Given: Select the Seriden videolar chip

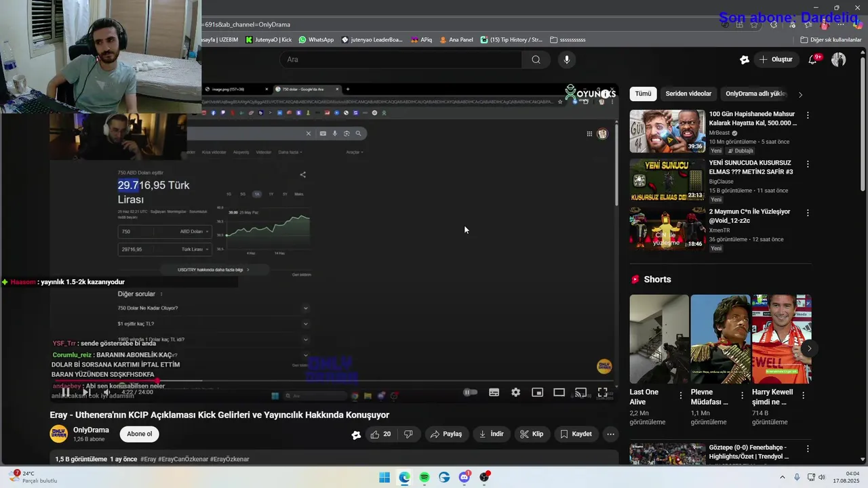Looking at the screenshot, I should [688, 94].
